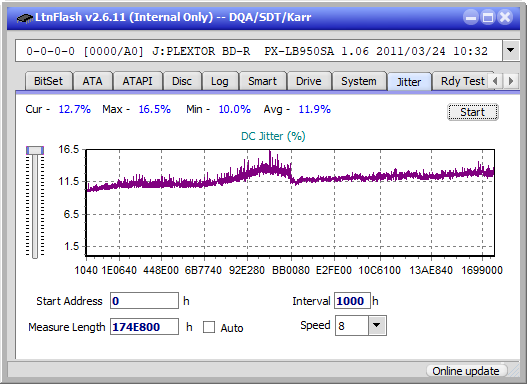Open the Rdy Test tab
The width and height of the screenshot is (527, 384).
[x=462, y=81]
